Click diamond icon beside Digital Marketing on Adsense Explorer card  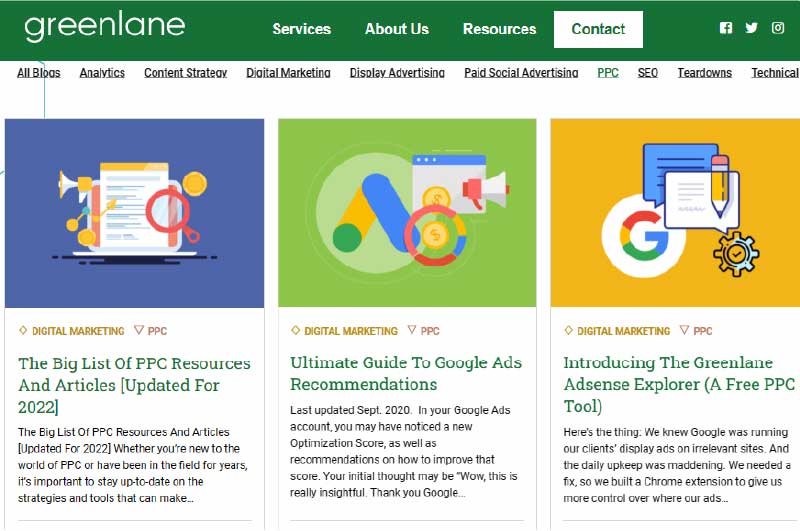pyautogui.click(x=568, y=330)
